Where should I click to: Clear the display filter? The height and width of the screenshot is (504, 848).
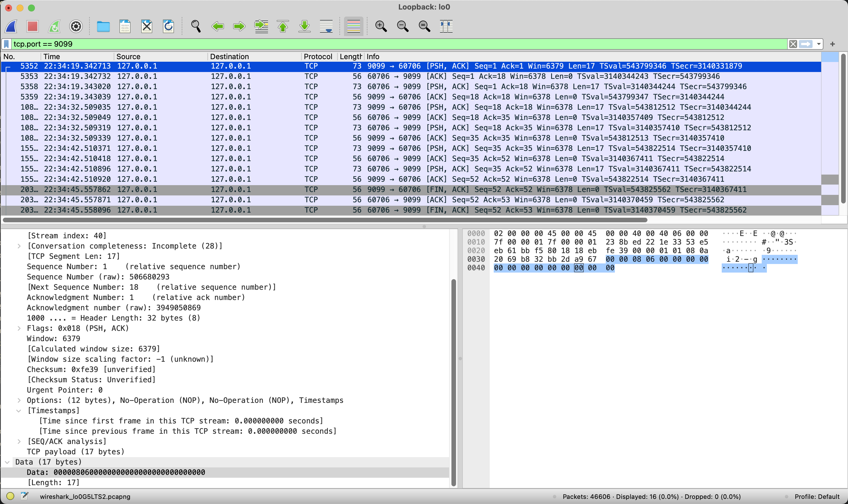pyautogui.click(x=793, y=44)
